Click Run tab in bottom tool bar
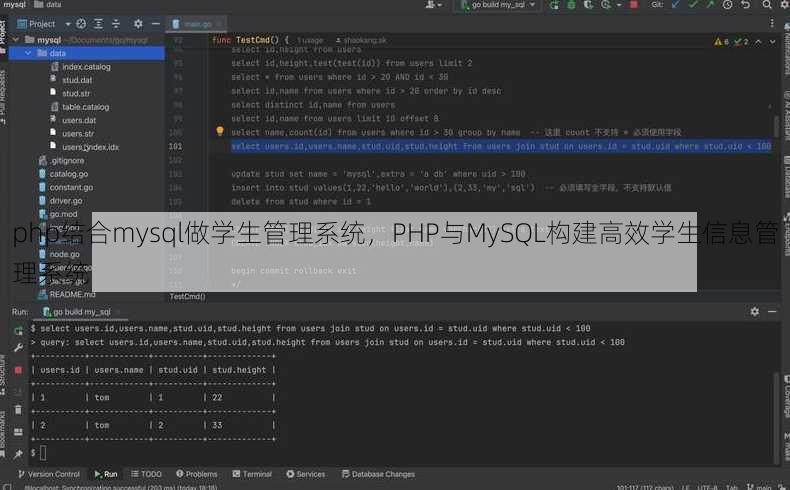The width and height of the screenshot is (790, 490). tap(106, 474)
